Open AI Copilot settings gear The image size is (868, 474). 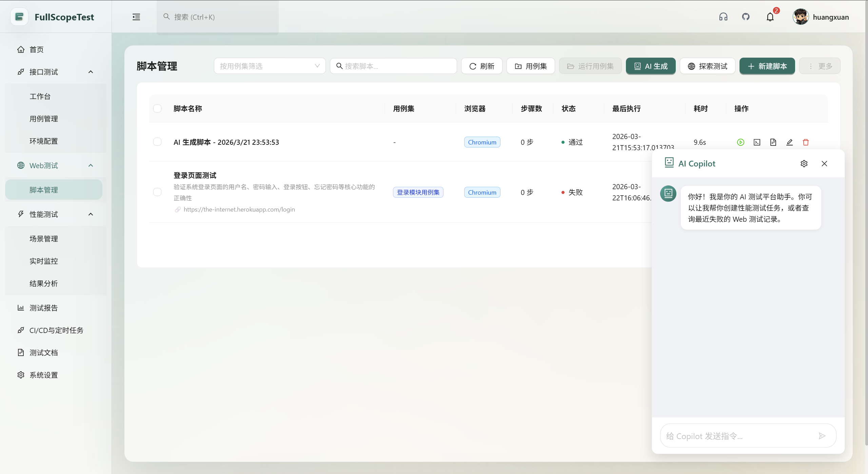[804, 164]
